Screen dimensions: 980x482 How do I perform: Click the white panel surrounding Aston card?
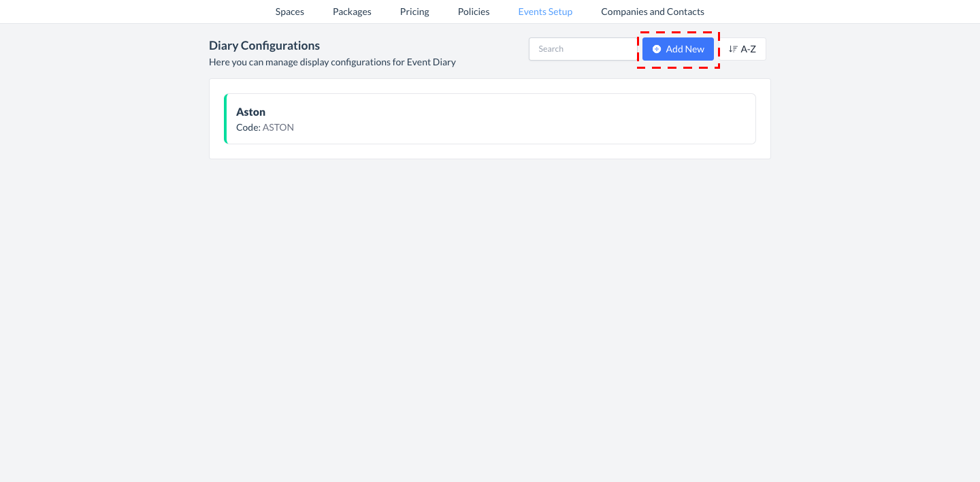[x=490, y=152]
